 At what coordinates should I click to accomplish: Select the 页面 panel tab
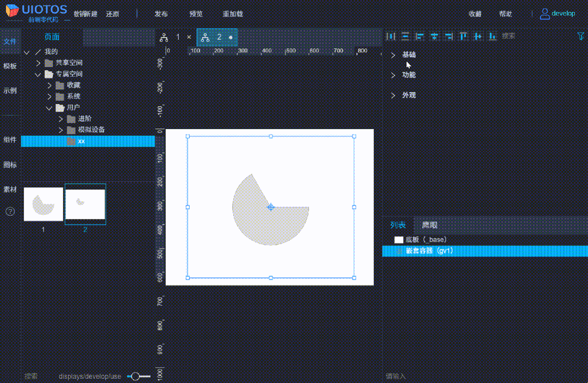pos(52,37)
